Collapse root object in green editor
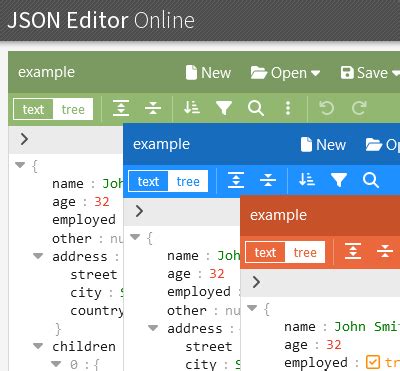The width and height of the screenshot is (400, 371). [x=20, y=165]
